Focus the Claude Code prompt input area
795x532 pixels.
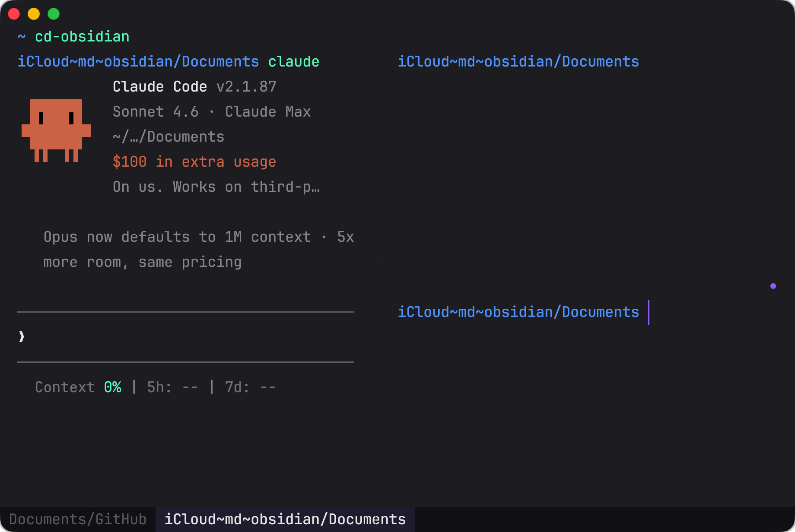186,336
